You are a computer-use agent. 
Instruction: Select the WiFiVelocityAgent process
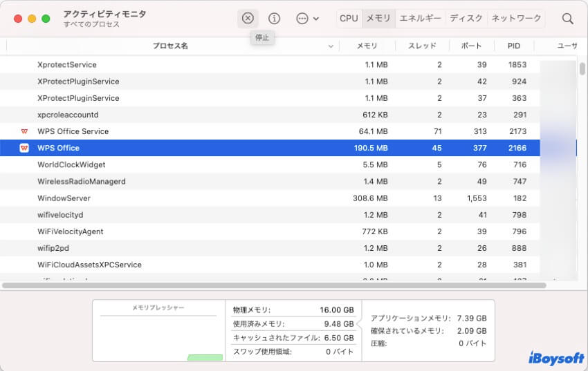(270, 231)
